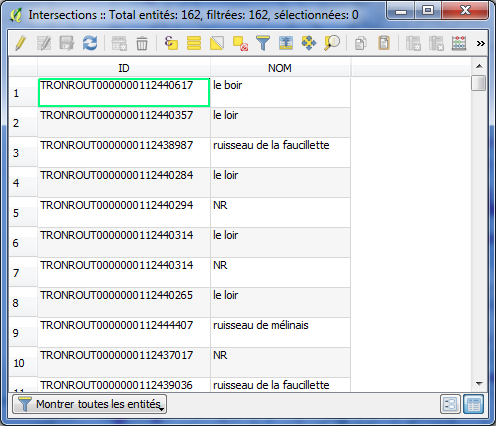
Task: Select cell ruisseau de mélinais
Action: (x=280, y=332)
